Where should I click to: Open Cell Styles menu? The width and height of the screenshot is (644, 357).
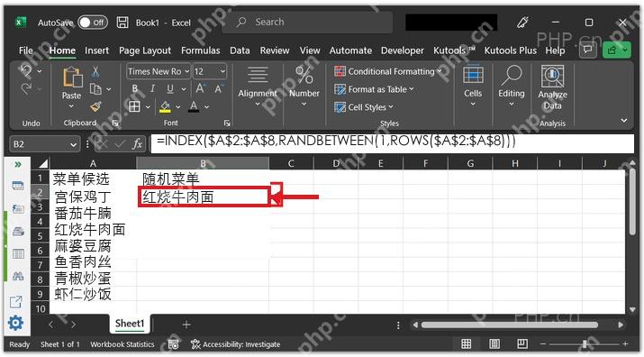364,107
